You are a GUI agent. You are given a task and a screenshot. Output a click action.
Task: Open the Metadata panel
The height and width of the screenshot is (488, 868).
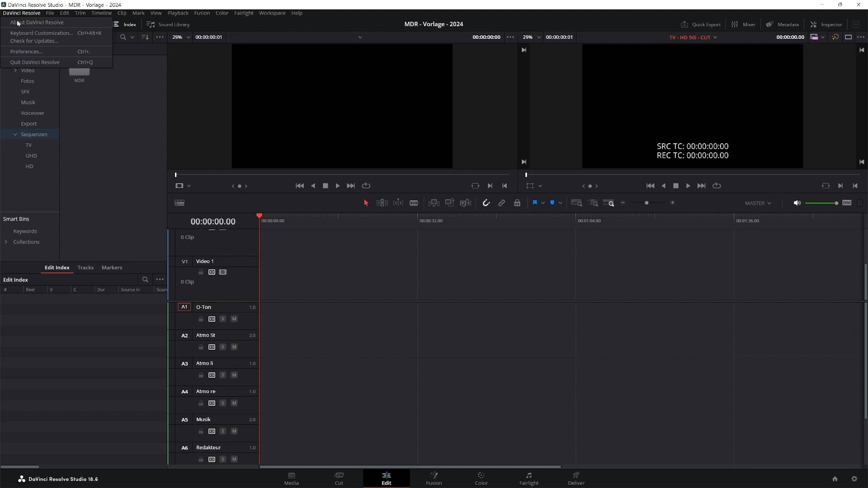click(783, 24)
